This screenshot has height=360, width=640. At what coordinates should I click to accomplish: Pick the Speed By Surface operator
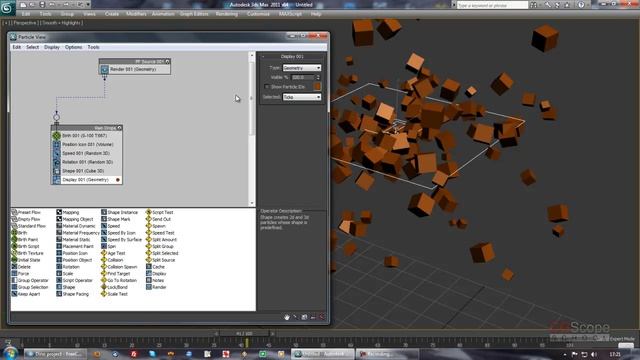(x=122, y=240)
